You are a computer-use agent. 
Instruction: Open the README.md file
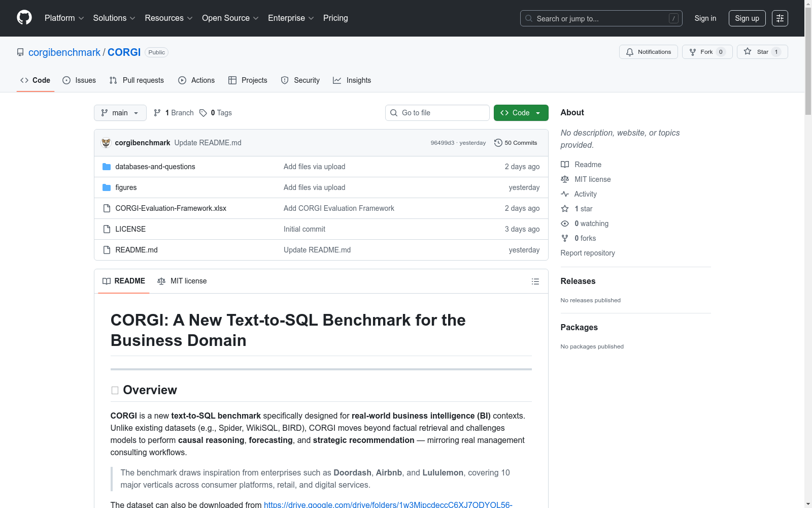[x=137, y=250]
